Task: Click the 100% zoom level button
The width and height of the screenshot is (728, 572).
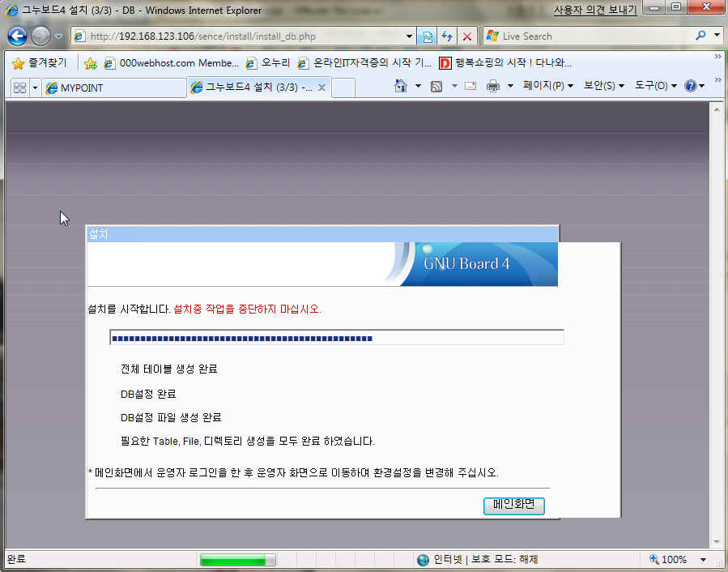Action: point(668,560)
